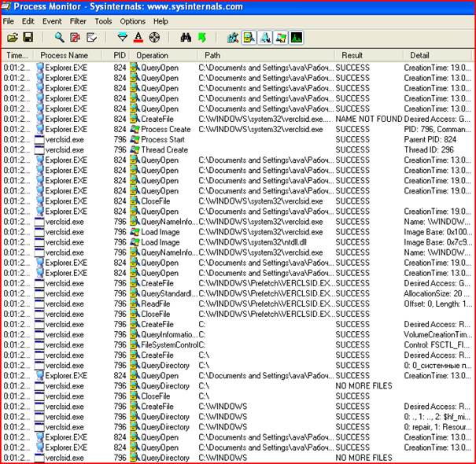
Task: Select the ReadFile operation row
Action: pyautogui.click(x=238, y=304)
